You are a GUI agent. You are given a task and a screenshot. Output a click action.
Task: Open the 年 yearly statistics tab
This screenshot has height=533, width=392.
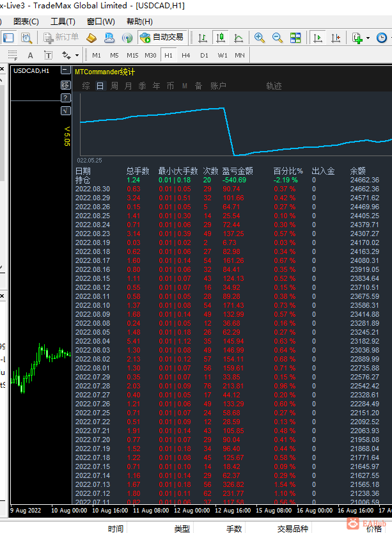[156, 86]
